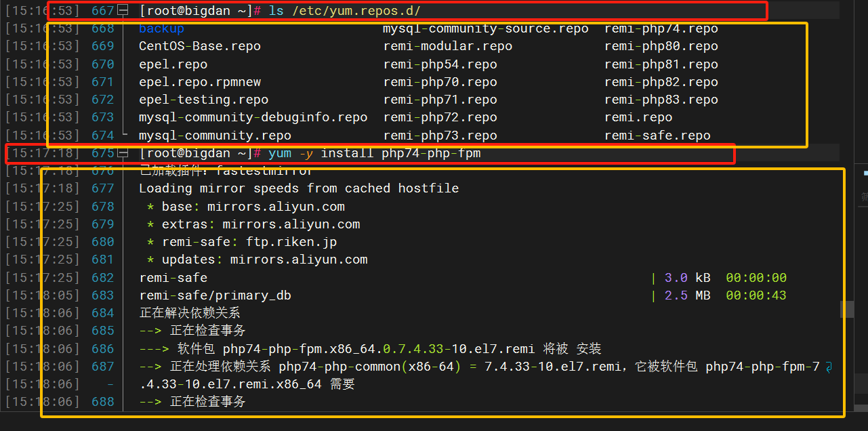This screenshot has width=868, height=431.
Task: Click the file name remi-php83.repo
Action: coord(661,100)
